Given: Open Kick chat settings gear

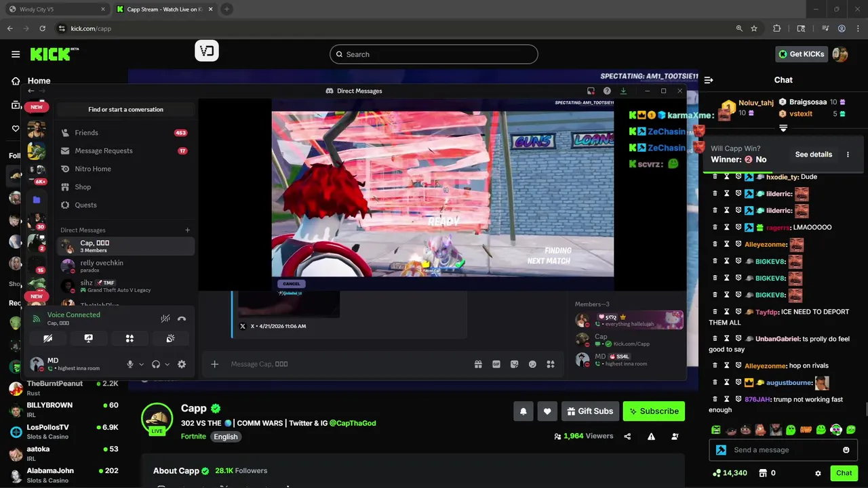Looking at the screenshot, I should click(818, 473).
